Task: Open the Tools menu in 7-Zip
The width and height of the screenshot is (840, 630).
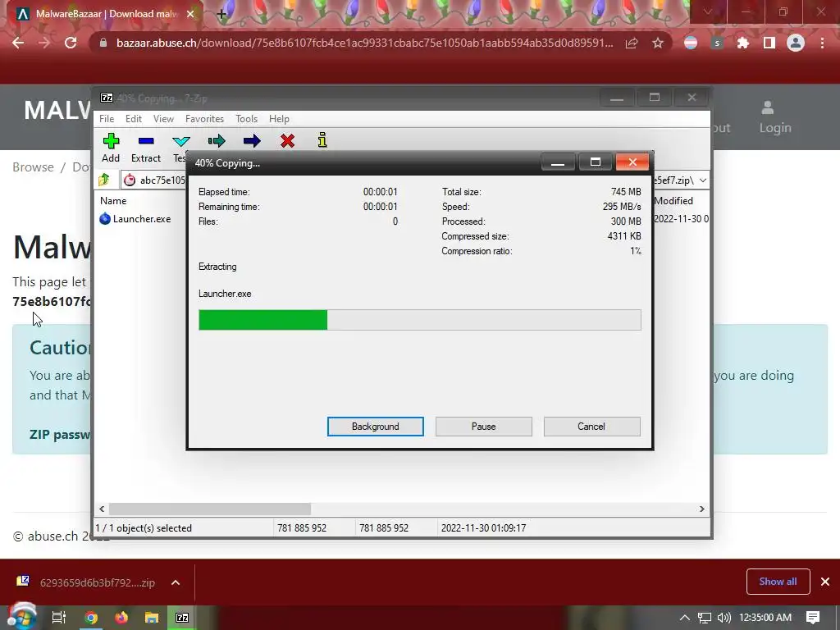Action: (x=246, y=119)
